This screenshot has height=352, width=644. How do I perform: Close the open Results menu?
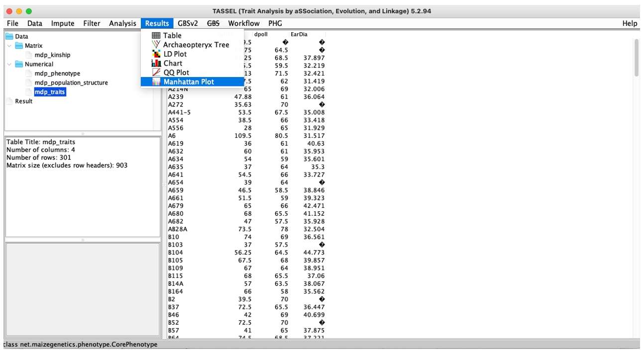157,23
